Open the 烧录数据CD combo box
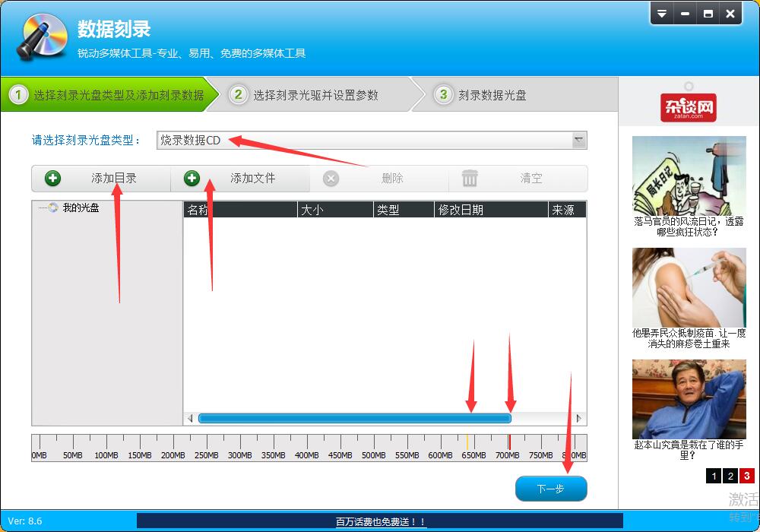This screenshot has height=532, width=760. (365, 140)
